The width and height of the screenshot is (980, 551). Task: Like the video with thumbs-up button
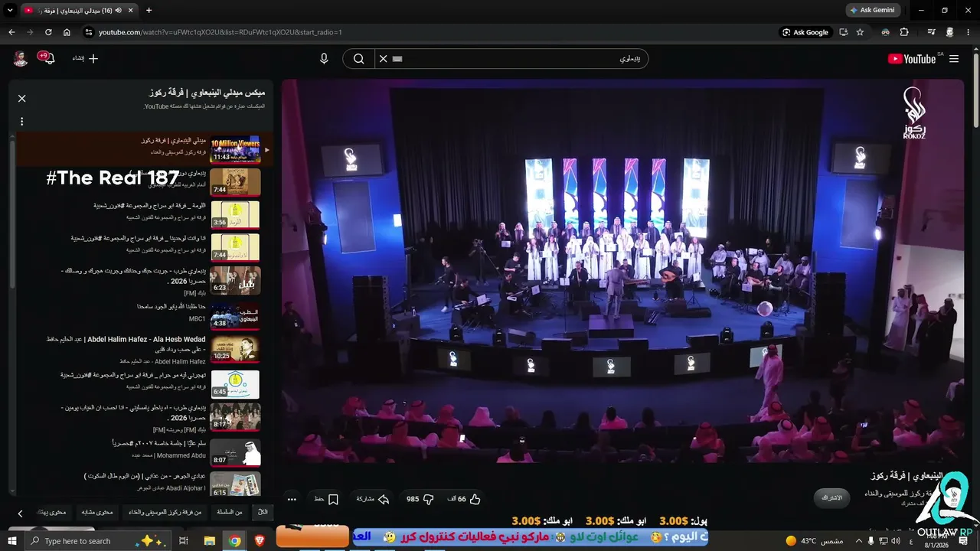coord(464,499)
